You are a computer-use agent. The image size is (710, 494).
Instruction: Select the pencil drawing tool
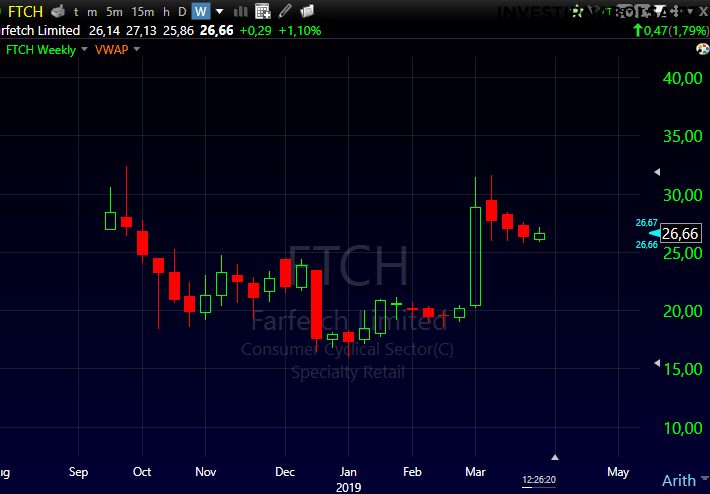click(x=285, y=11)
